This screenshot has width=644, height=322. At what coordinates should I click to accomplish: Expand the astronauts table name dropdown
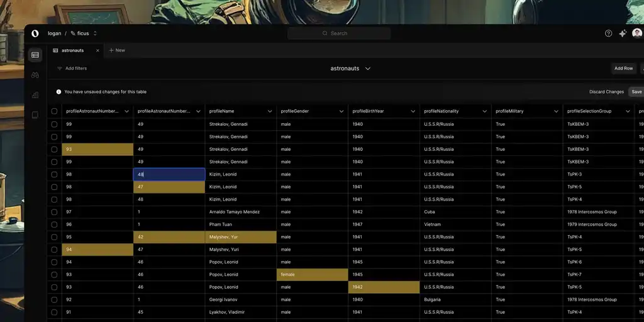click(x=368, y=69)
